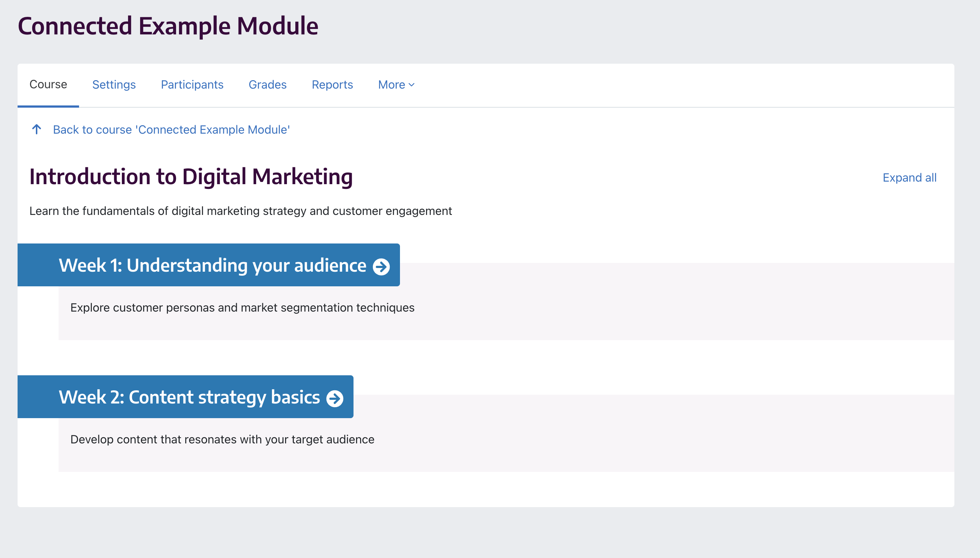Open Week 2 via its circular arrow icon
The width and height of the screenshot is (980, 558).
335,398
